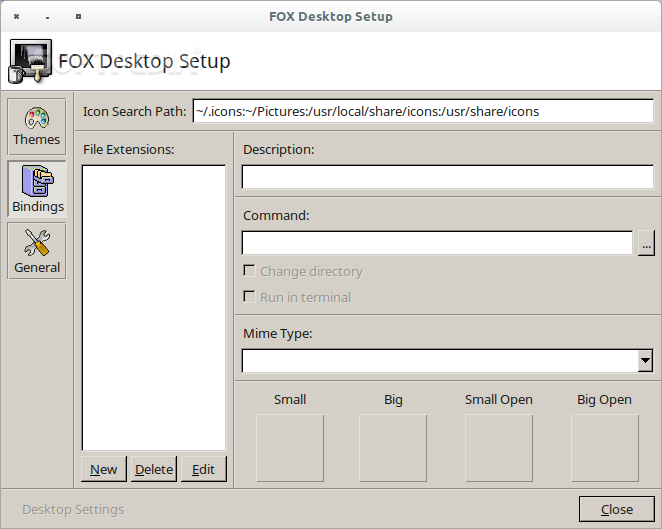The width and height of the screenshot is (662, 529).
Task: Click the Command label
Action: coord(276,215)
